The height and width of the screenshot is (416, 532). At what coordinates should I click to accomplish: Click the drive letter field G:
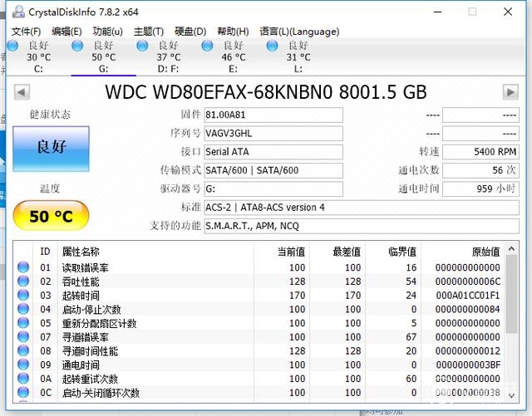point(273,188)
